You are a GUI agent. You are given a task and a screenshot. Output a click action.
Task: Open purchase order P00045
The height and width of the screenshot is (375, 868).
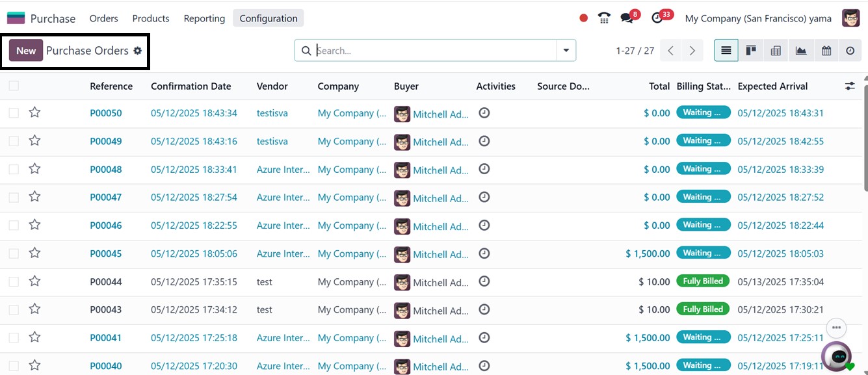click(x=106, y=253)
